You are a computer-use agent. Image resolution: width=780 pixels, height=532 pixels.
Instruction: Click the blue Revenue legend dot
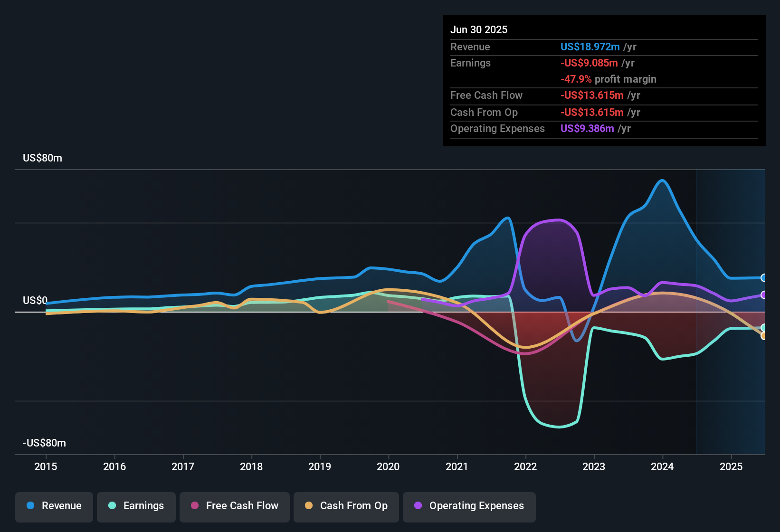point(30,506)
